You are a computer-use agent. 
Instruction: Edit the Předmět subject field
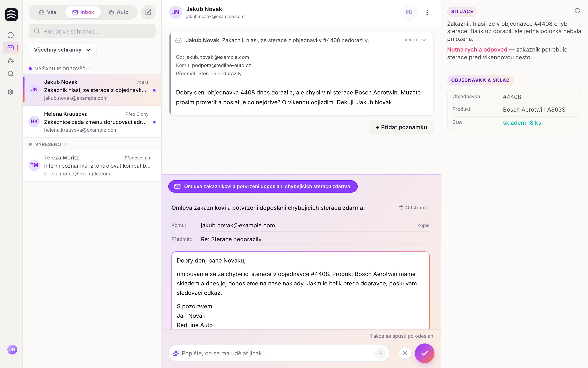315,239
